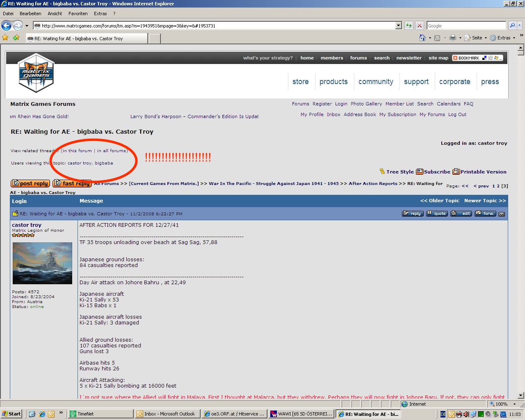Open search provider dropdown arrow
Screen dimensions: 525x420
pos(520,25)
